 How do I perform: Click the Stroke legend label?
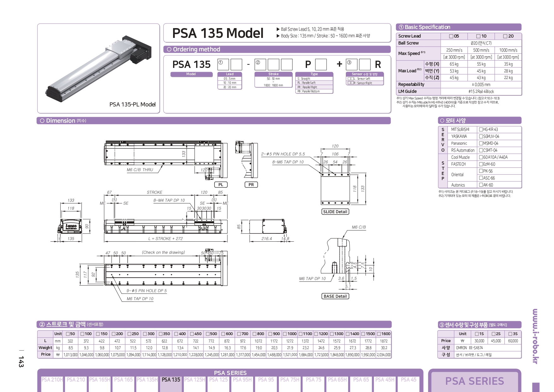pyautogui.click(x=274, y=74)
